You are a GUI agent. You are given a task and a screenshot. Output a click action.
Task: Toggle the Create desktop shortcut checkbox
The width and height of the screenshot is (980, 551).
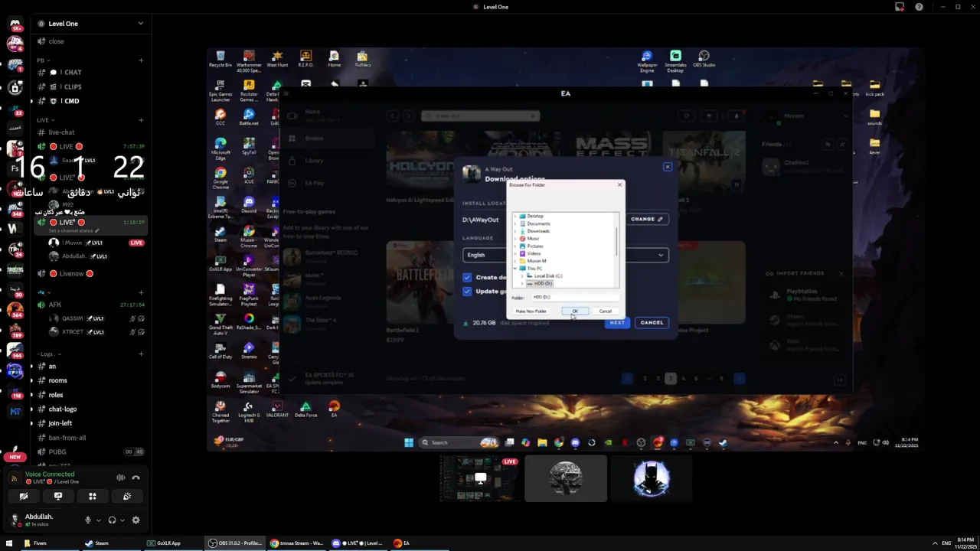point(467,277)
